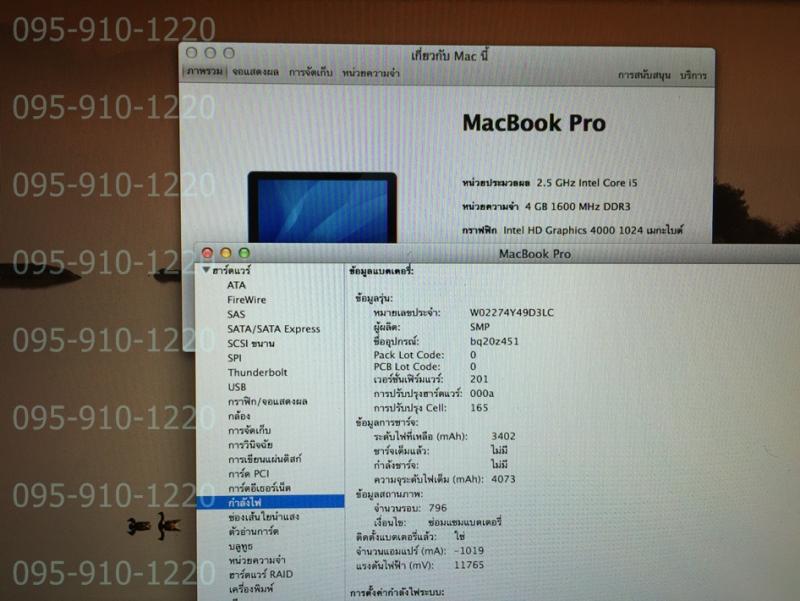The width and height of the screenshot is (800, 601).
Task: Click the Cell revision value 165
Action: tap(479, 408)
